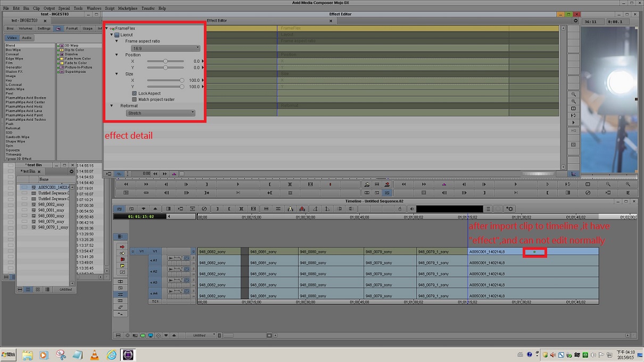Adjust the Size X slider
Screen dimensions: 644x362
(x=166, y=80)
